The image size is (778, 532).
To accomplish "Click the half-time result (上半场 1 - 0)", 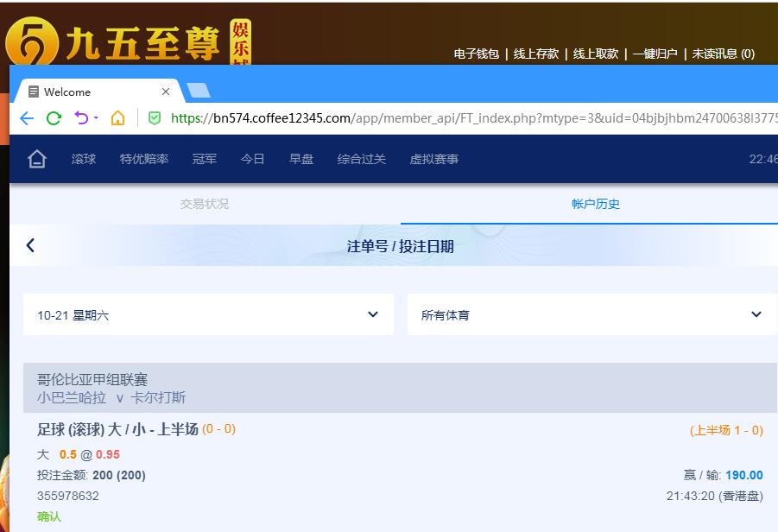I will pos(726,430).
